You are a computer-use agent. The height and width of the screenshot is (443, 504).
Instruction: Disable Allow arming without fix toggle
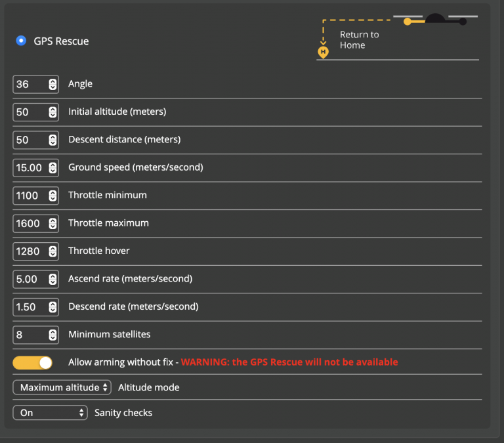pos(32,362)
